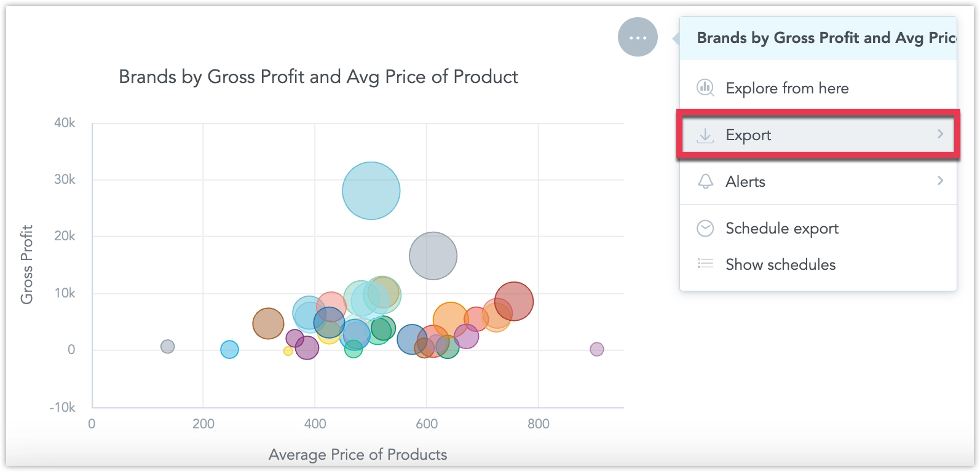Select the large light blue bubble near 30k
The image size is (980, 472).
pos(370,191)
